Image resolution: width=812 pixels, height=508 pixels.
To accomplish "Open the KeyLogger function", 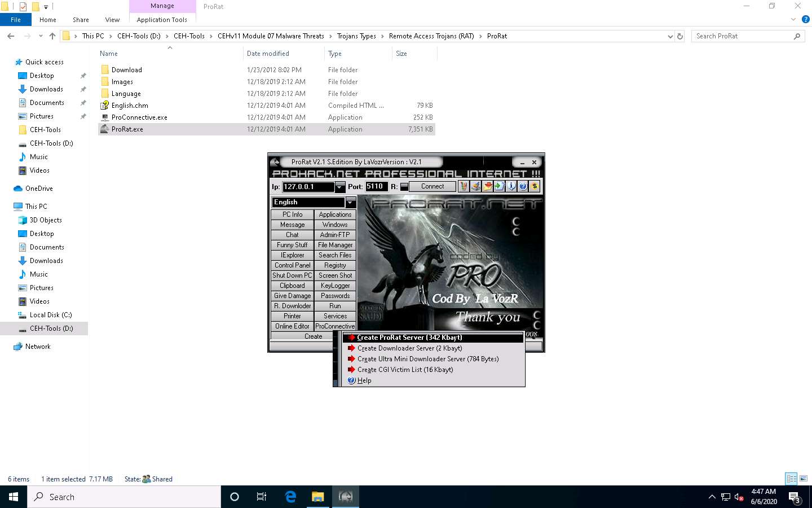I will coord(335,286).
